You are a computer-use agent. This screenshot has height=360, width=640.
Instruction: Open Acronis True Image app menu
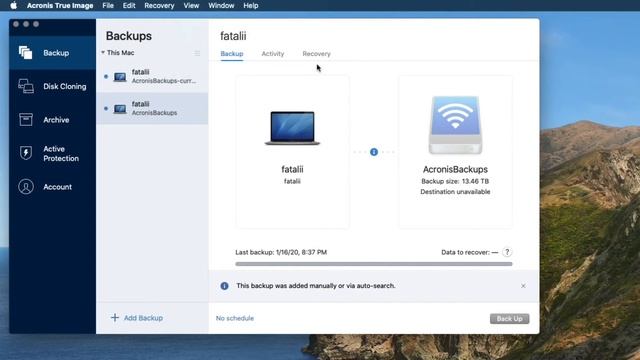60,5
